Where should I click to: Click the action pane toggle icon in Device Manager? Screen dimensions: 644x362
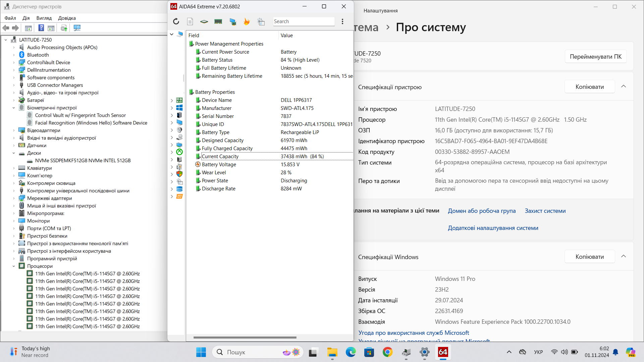[51, 28]
